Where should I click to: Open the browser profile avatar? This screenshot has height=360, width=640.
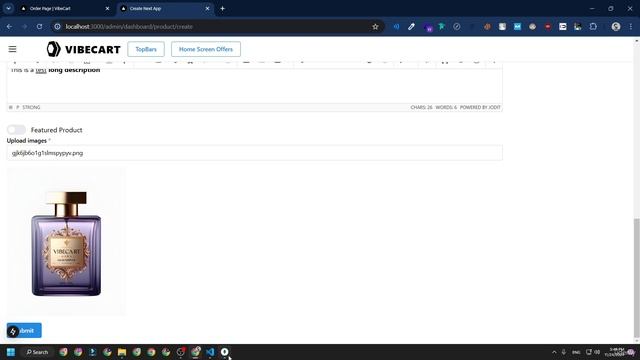click(616, 27)
